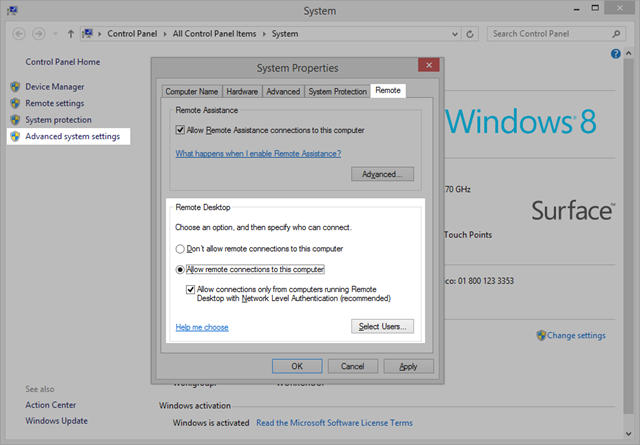Toggle Allow Remote Assistance connections checkbox
The image size is (640, 445).
[x=180, y=130]
